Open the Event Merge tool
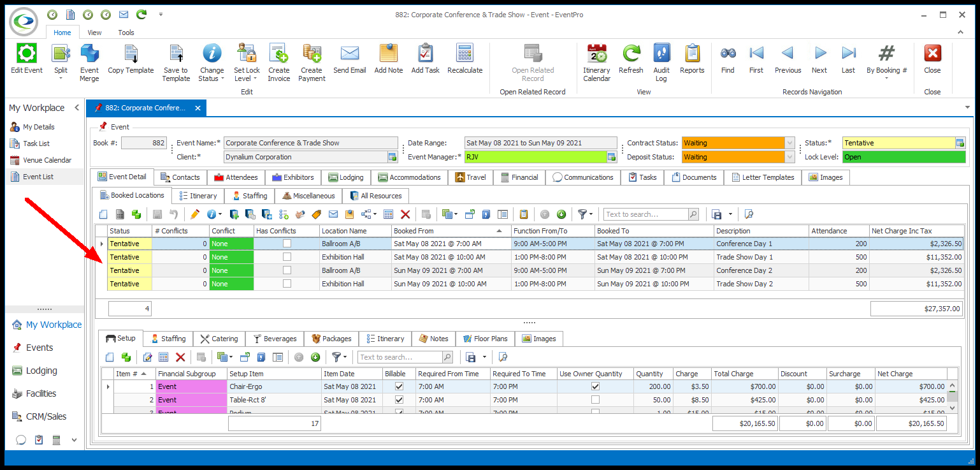The height and width of the screenshot is (470, 980). tap(89, 54)
